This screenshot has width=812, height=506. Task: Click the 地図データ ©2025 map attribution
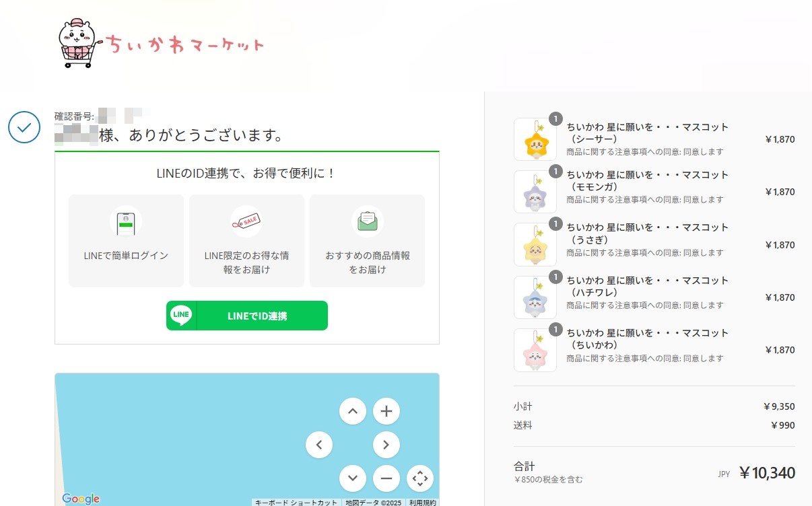pos(373,503)
